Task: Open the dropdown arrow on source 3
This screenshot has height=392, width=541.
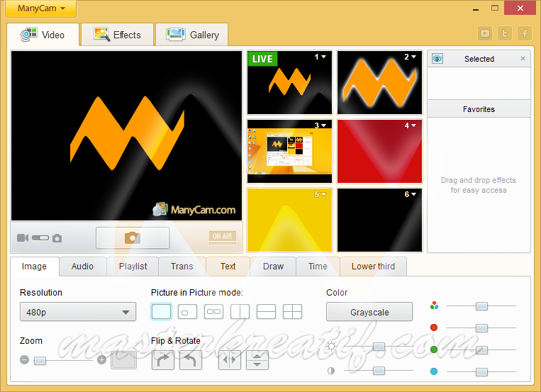Action: pos(323,125)
